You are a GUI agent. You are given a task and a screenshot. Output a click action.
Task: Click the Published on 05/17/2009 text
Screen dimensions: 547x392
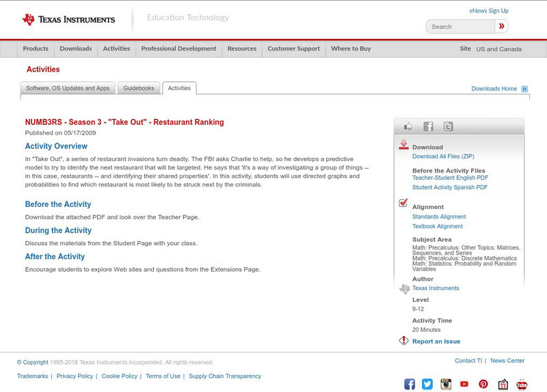tap(60, 132)
